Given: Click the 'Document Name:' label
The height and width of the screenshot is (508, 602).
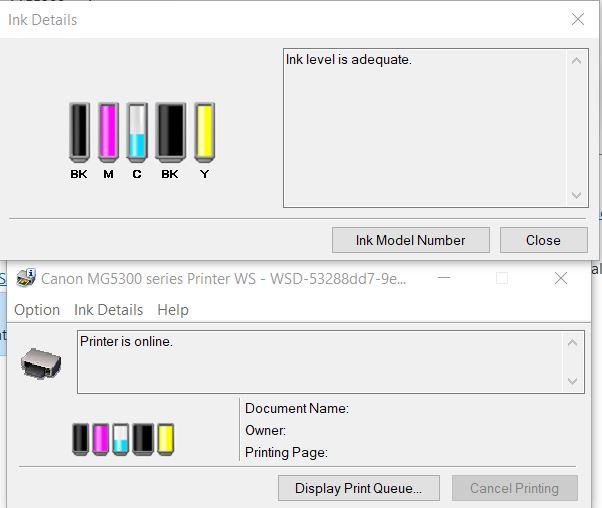Looking at the screenshot, I should tap(297, 408).
